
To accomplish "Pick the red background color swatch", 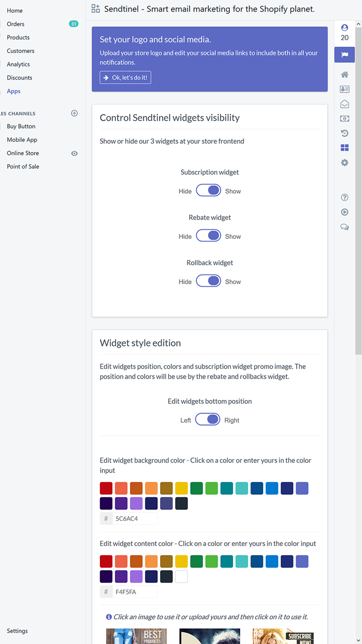I will pyautogui.click(x=106, y=488).
